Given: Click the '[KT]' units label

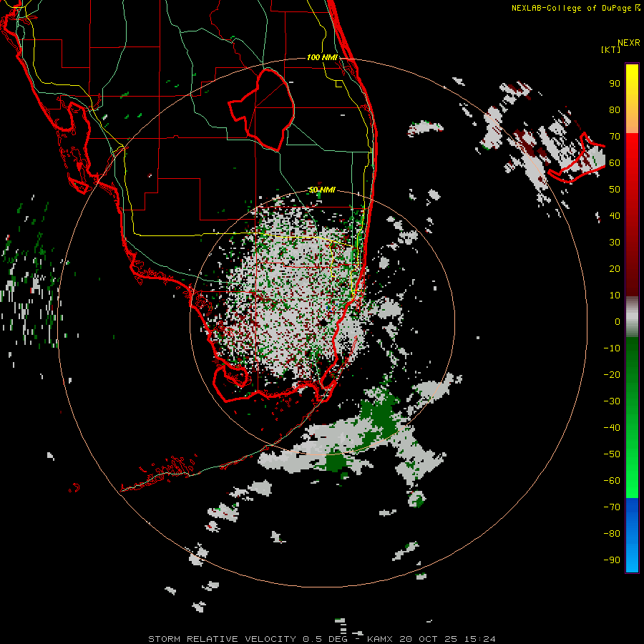Looking at the screenshot, I should click(x=610, y=49).
